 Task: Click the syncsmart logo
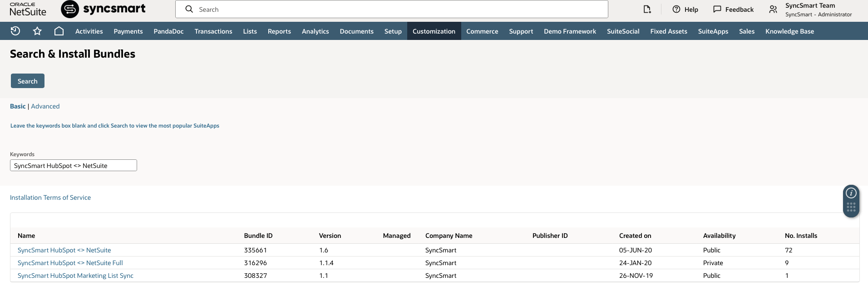(104, 9)
